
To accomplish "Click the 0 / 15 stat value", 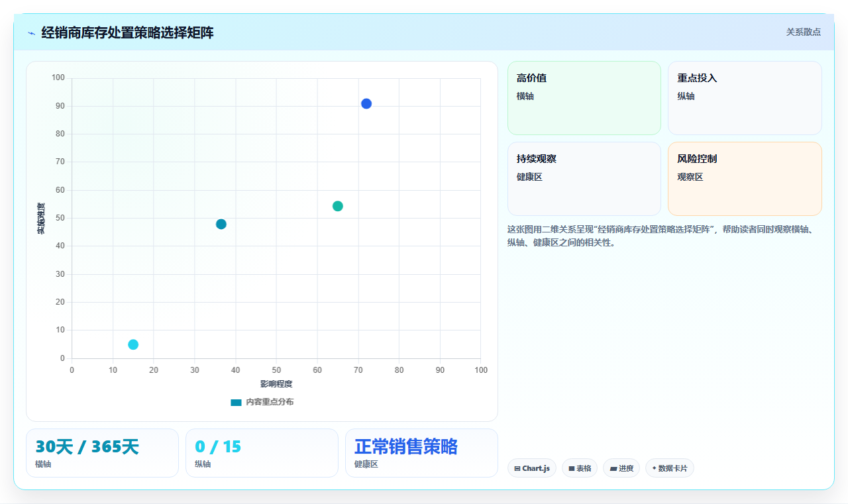I will tap(219, 447).
